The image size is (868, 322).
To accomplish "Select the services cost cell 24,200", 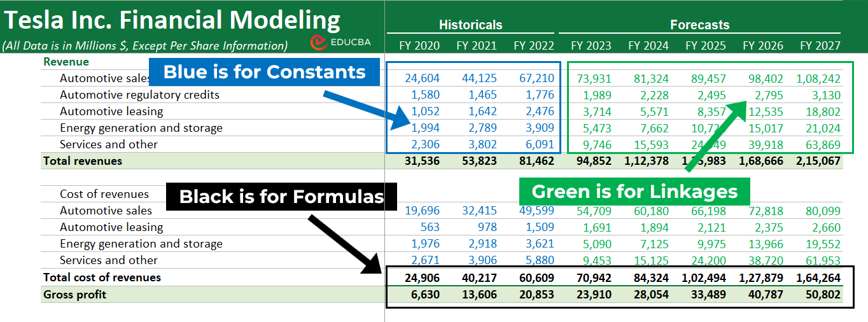I will (x=708, y=261).
